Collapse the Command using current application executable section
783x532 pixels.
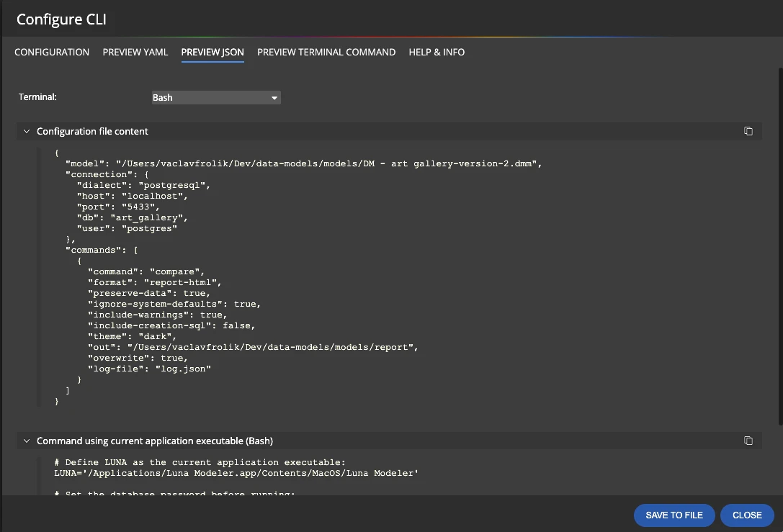[x=27, y=441]
